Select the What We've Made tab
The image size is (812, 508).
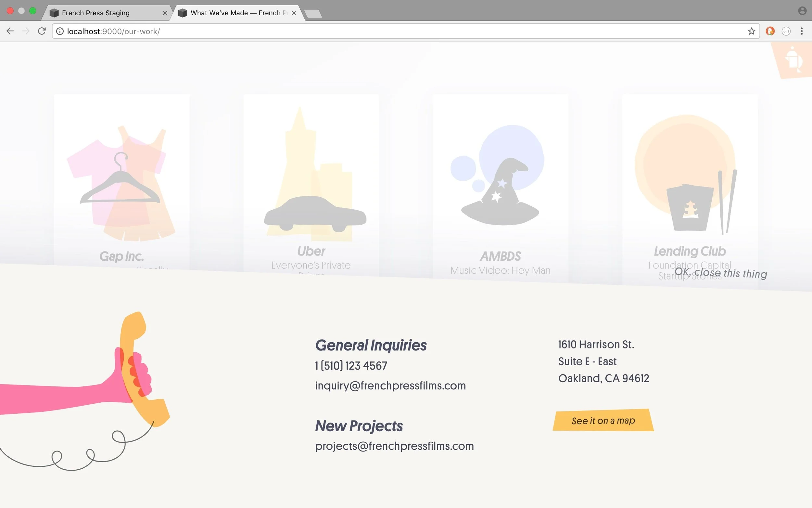(237, 13)
